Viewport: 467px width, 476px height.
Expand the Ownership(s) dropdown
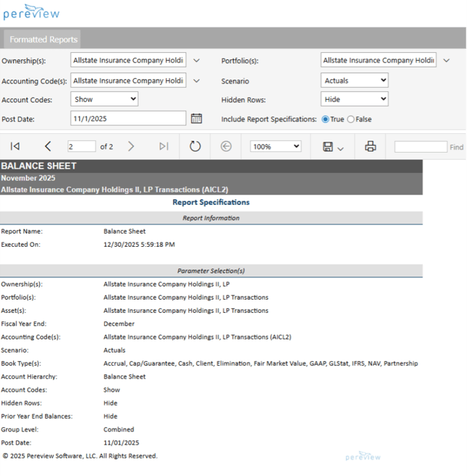tap(197, 61)
